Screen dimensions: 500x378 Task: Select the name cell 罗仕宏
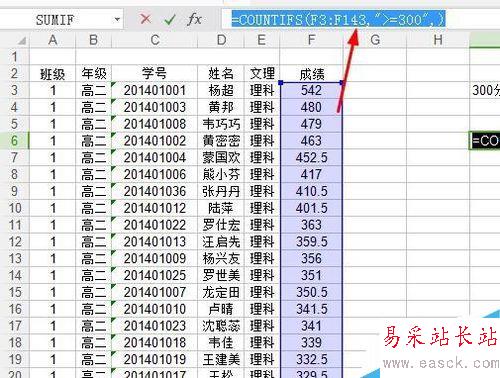[221, 225]
